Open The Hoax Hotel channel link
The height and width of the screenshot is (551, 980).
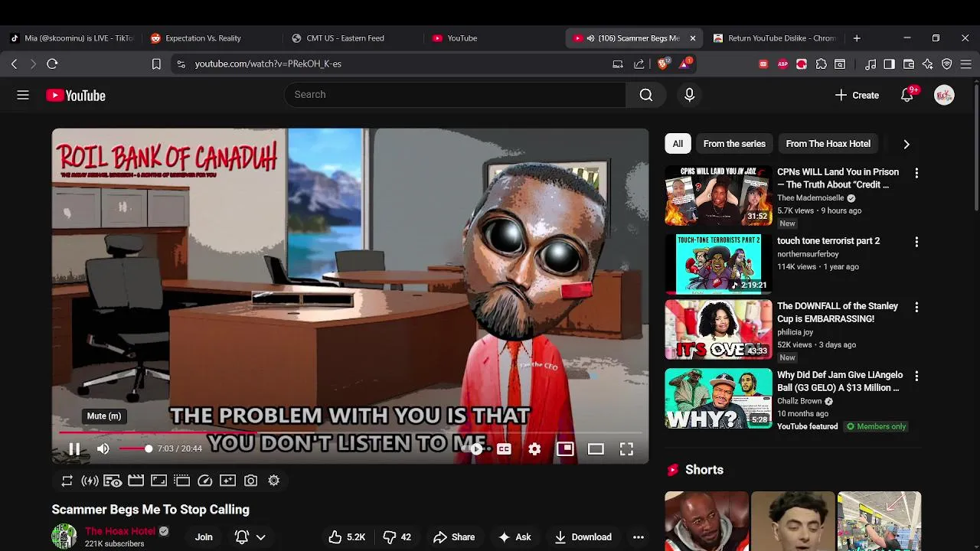tap(120, 531)
